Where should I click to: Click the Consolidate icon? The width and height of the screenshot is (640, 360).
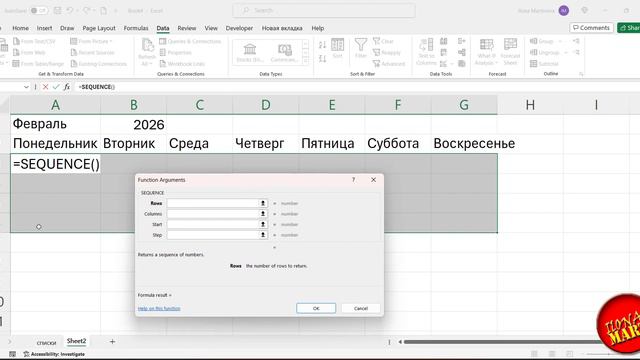462,41
